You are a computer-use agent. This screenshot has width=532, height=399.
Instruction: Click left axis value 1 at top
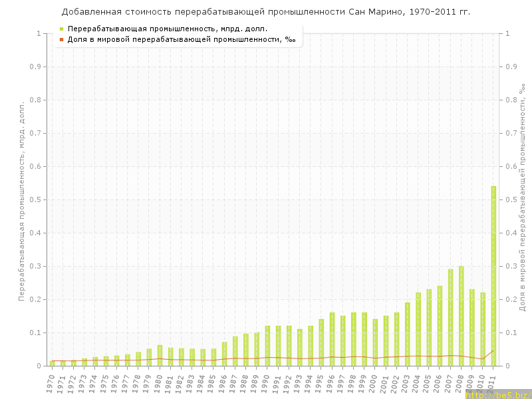pos(39,33)
